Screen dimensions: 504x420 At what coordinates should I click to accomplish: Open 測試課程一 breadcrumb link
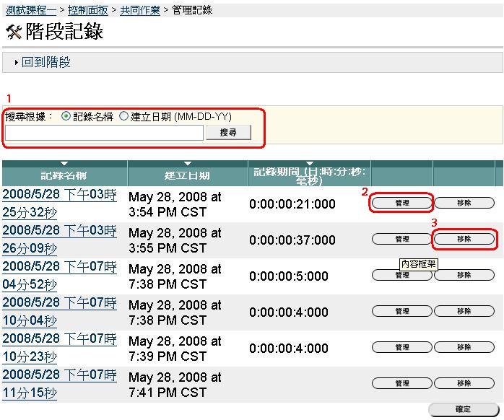pos(30,10)
